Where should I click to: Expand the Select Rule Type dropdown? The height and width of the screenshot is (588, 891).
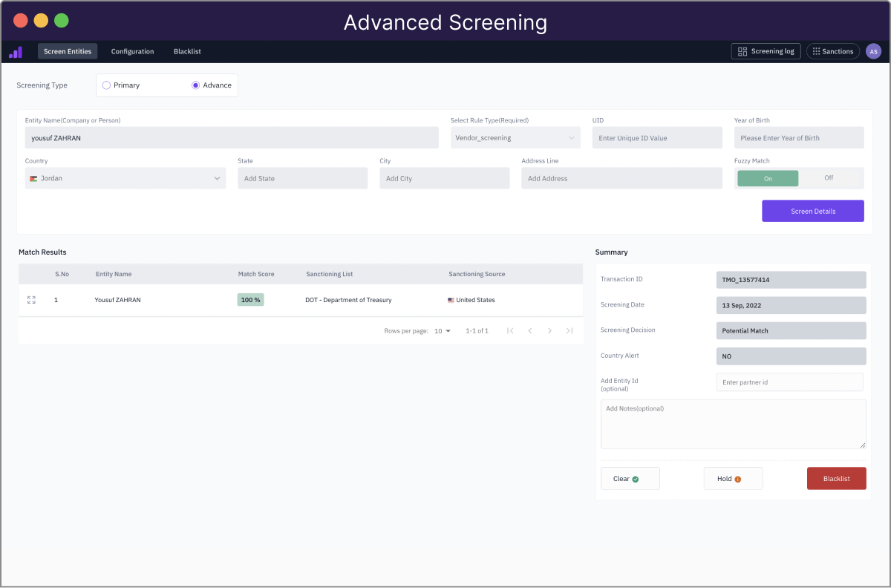pos(515,137)
